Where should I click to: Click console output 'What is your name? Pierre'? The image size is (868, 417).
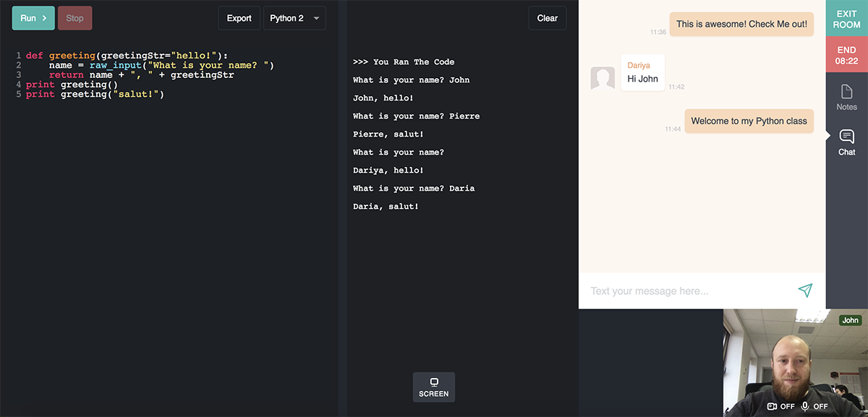[416, 116]
